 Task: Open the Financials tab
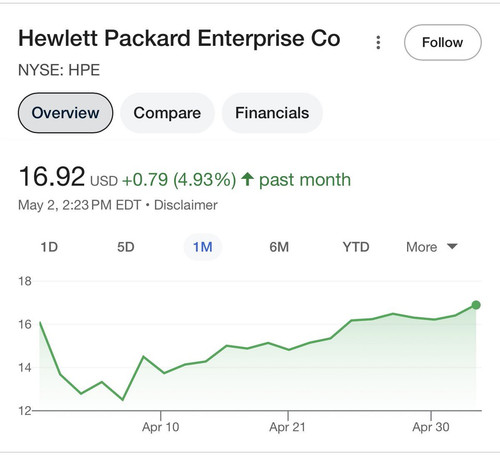[x=272, y=113]
